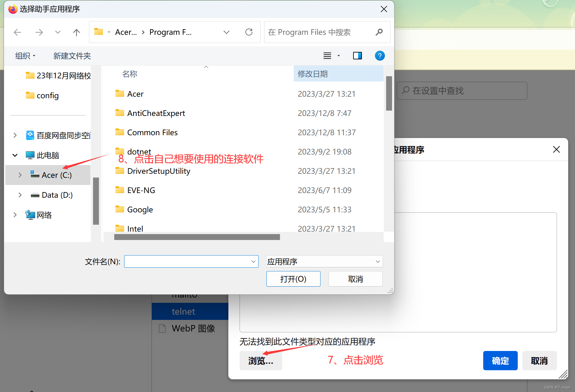Image resolution: width=575 pixels, height=392 pixels.
Task: Click the navigation pane scrollbar
Action: click(96, 201)
